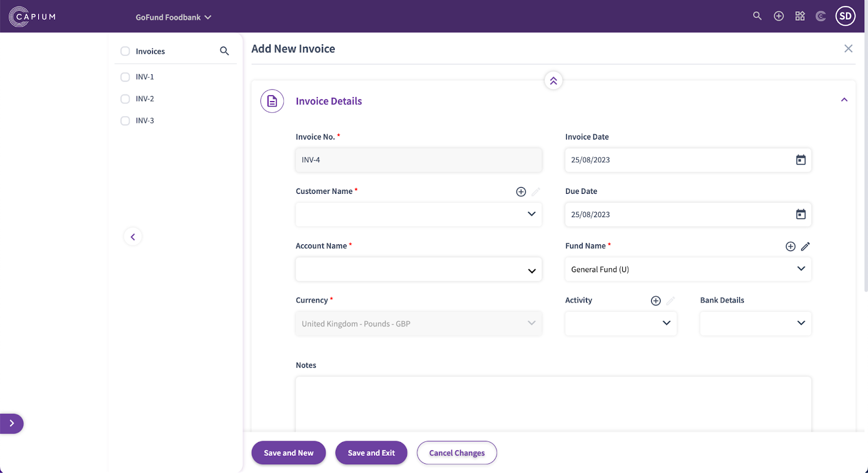Open the Activity dropdown
Screen dimensions: 868x473
[x=621, y=324]
